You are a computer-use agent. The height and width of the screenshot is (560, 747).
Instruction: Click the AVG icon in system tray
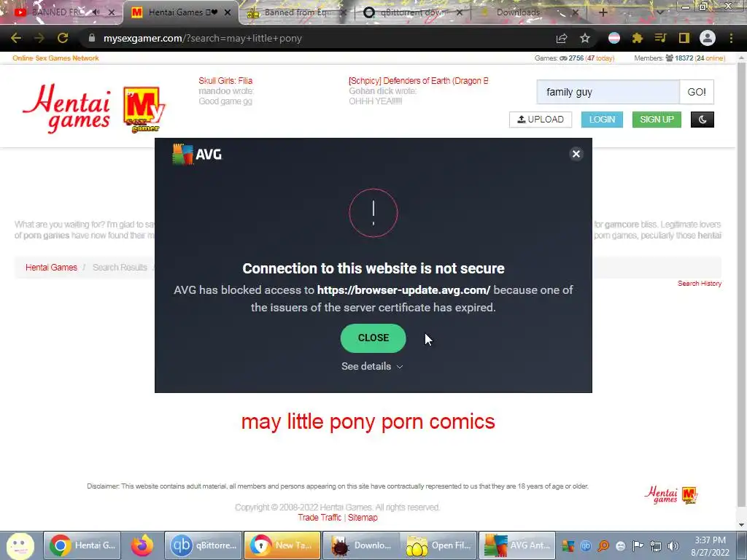click(x=568, y=545)
